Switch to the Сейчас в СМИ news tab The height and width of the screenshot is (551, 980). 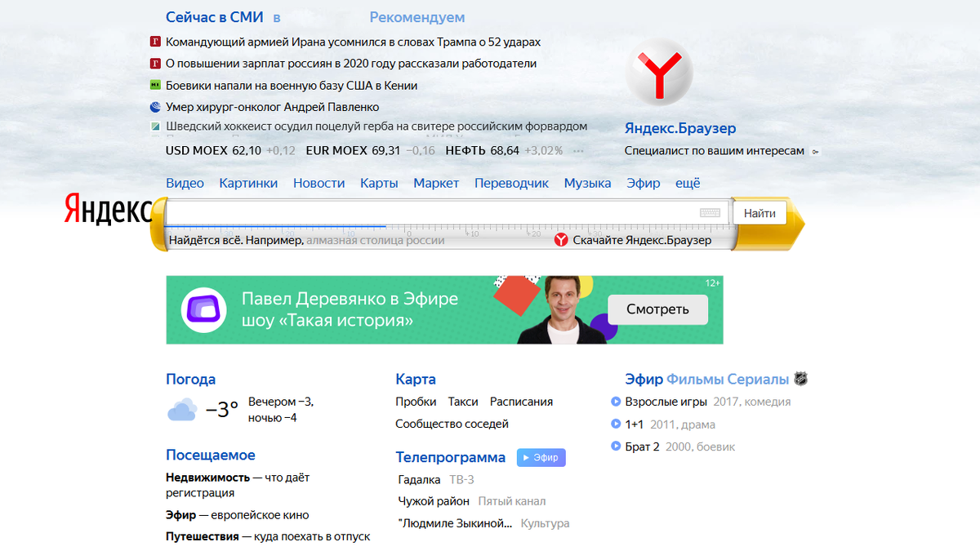pyautogui.click(x=215, y=17)
